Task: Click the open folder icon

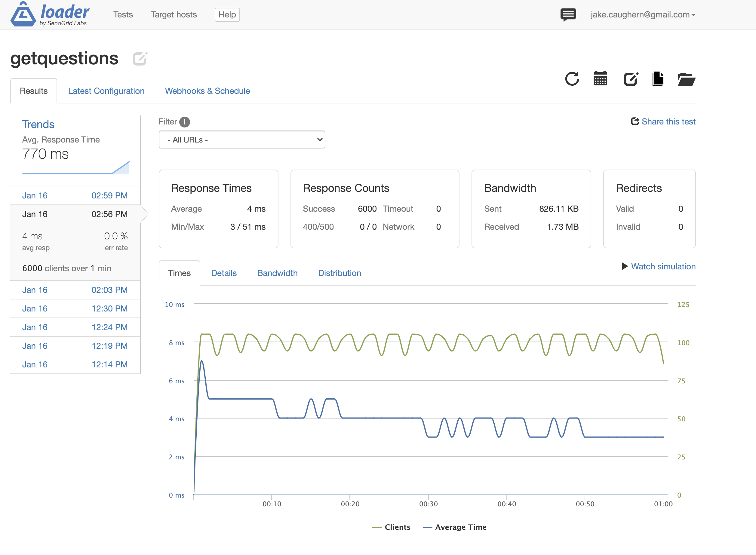Action: (686, 79)
